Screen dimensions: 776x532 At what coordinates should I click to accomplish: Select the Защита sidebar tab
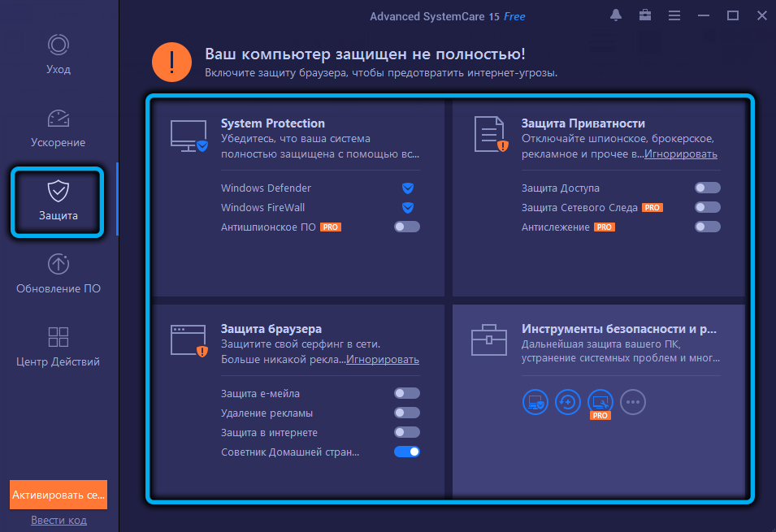coord(58,201)
